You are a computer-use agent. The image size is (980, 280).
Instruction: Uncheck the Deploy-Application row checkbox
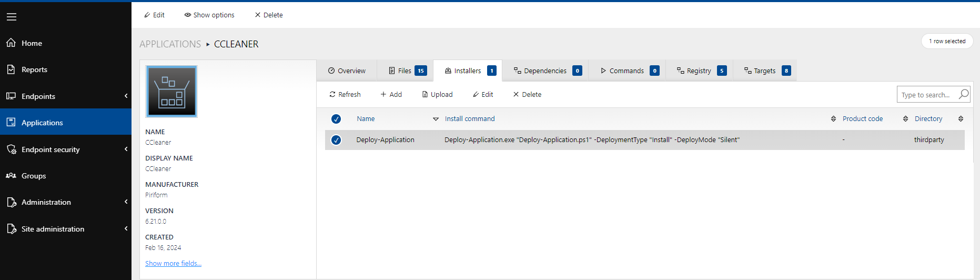point(336,140)
